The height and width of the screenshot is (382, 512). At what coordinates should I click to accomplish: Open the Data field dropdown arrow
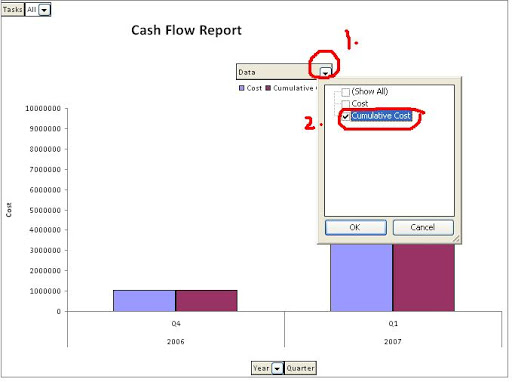pos(325,73)
